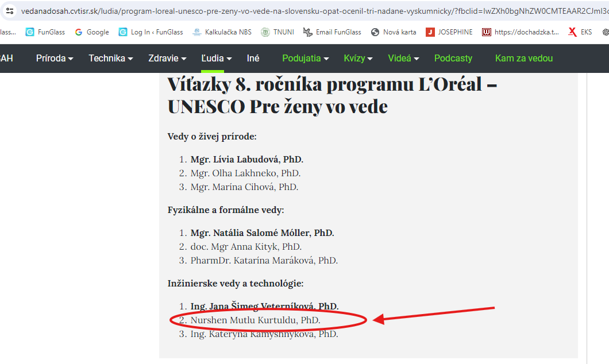Click the name PharmDr. Katarína Maráková, PhD.

pos(264,261)
